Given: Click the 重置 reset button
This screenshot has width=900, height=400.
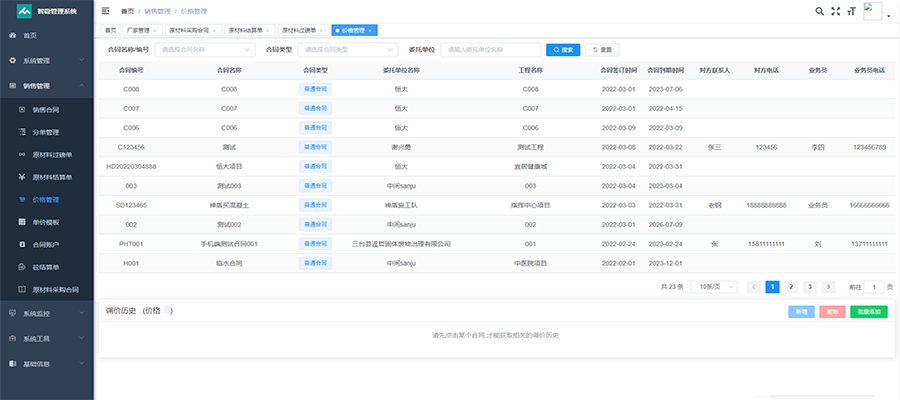Looking at the screenshot, I should pyautogui.click(x=602, y=50).
